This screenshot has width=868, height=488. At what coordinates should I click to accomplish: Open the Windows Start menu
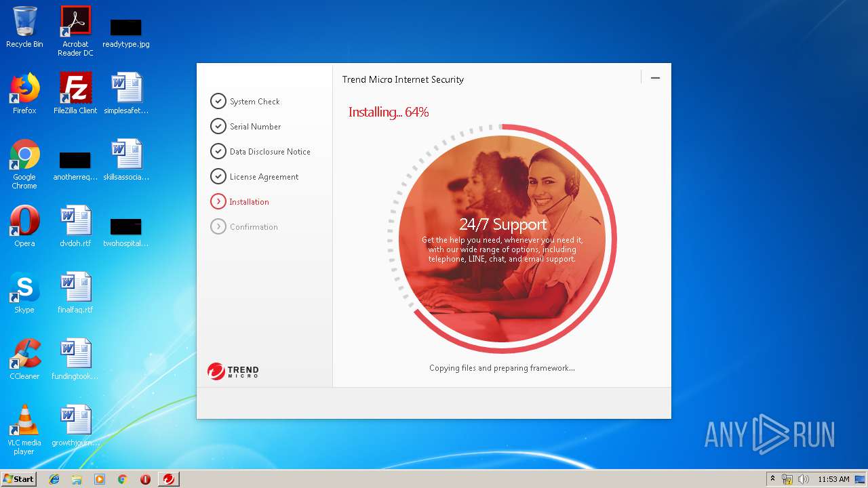coord(18,479)
